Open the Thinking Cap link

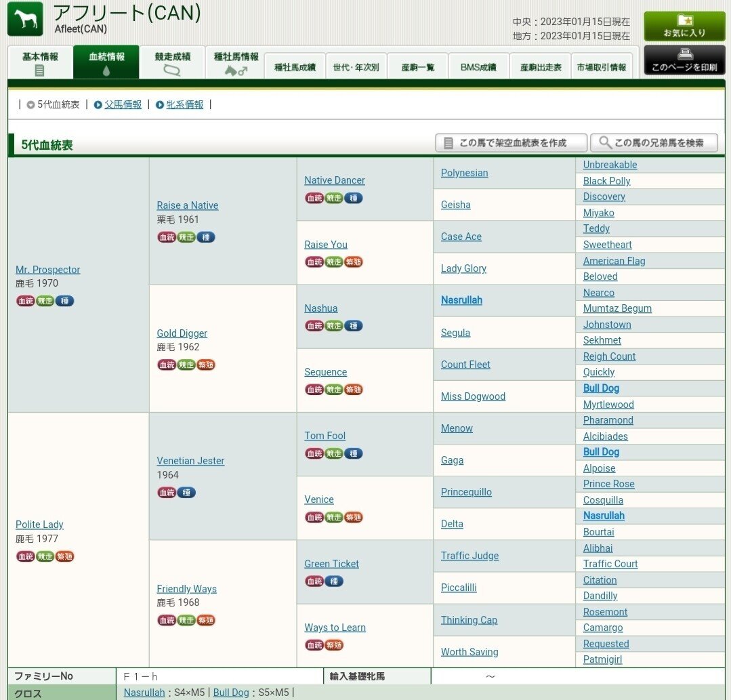[x=469, y=620]
